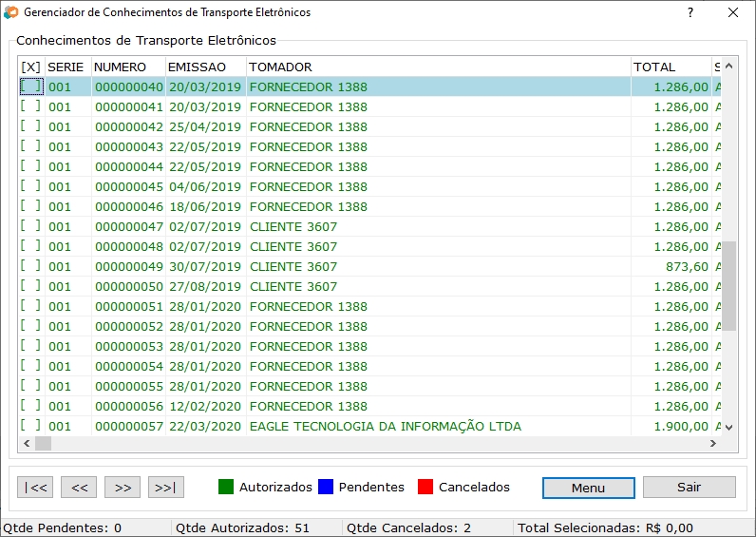Click the horizontal scrollbar thumb
The width and height of the screenshot is (756, 537).
point(43,444)
